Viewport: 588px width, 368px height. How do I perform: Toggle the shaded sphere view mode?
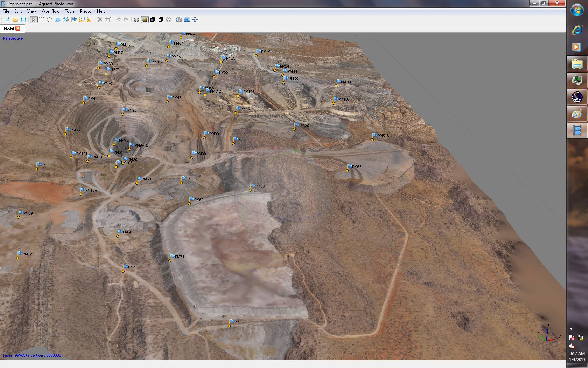pyautogui.click(x=145, y=20)
